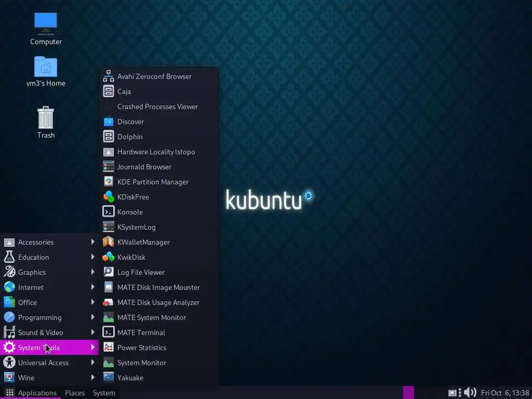Click the Log File Viewer magnifier icon
Screen dimensions: 532x399
[x=108, y=272]
